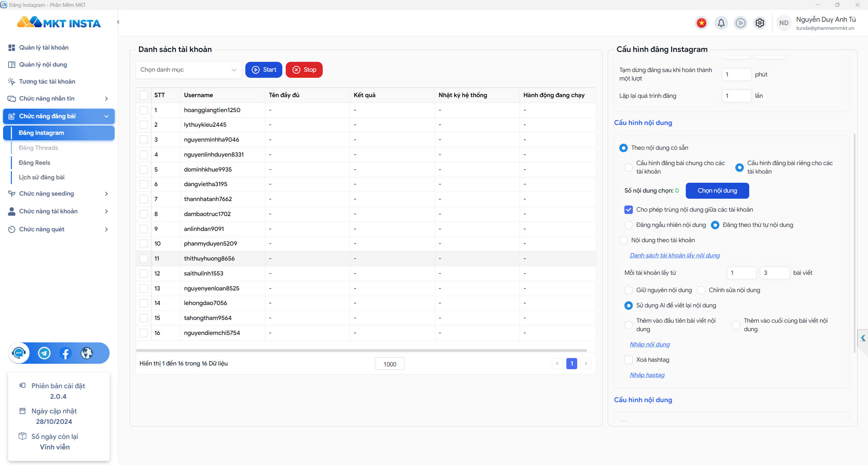Open the notifications bell
The width and height of the screenshot is (868, 465).
[721, 23]
